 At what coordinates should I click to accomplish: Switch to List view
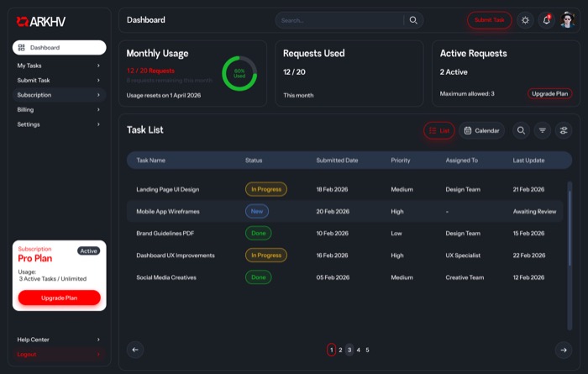click(x=439, y=130)
